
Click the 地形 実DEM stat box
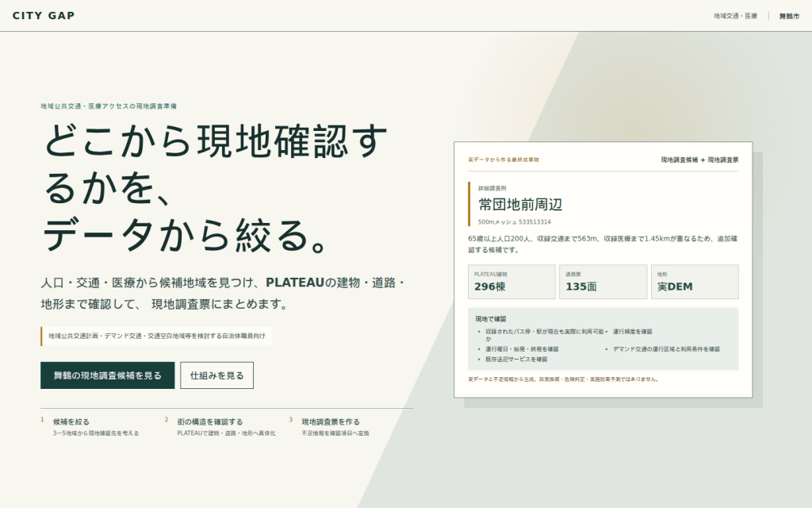(x=695, y=282)
